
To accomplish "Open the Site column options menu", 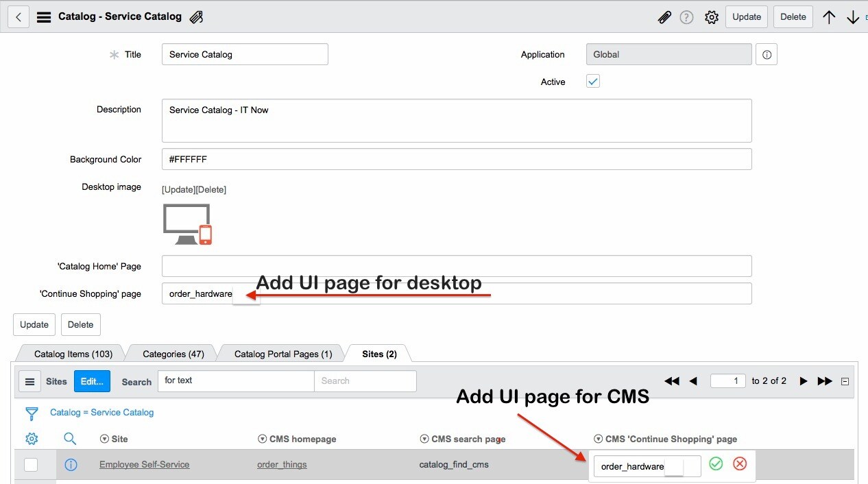I will (104, 439).
